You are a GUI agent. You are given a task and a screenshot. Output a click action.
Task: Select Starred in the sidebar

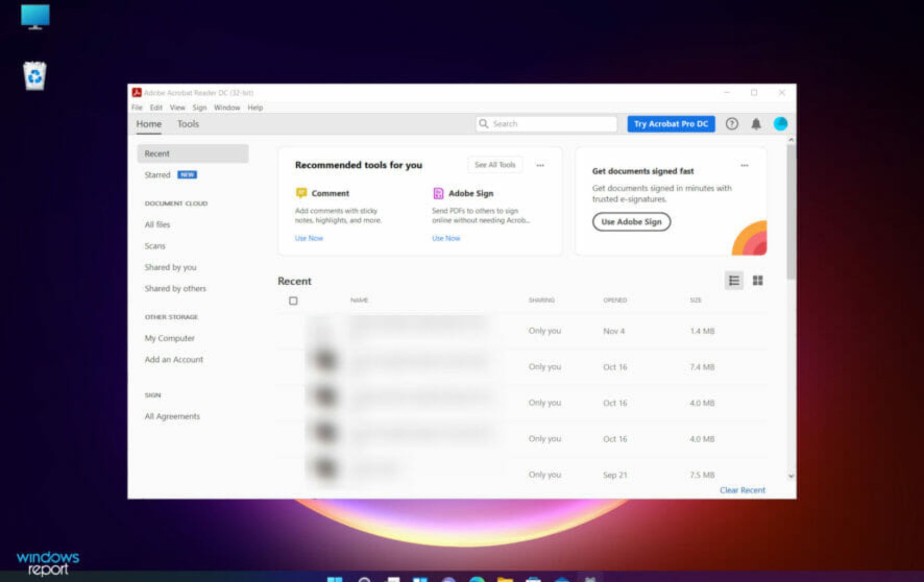157,175
